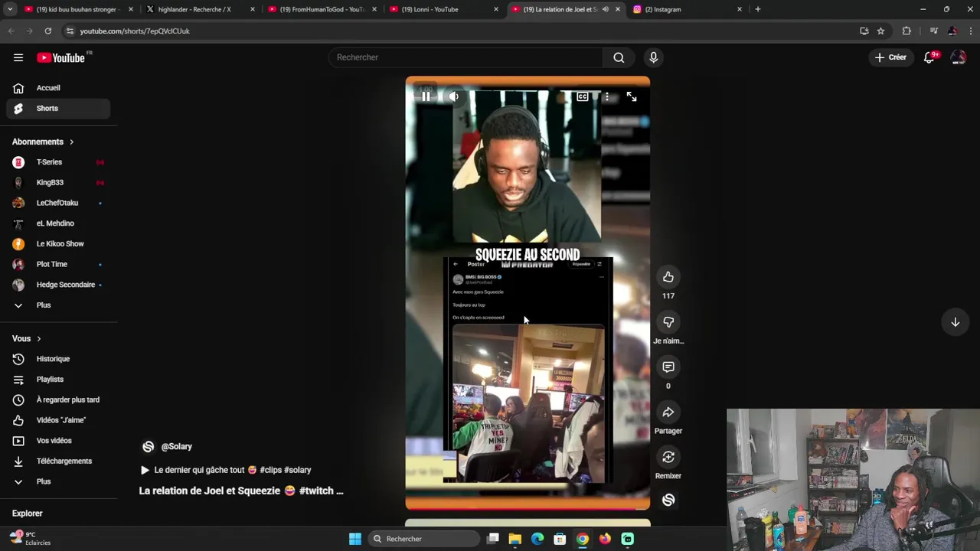Image resolution: width=980 pixels, height=551 pixels.
Task: Click the Créer button
Action: (x=890, y=57)
